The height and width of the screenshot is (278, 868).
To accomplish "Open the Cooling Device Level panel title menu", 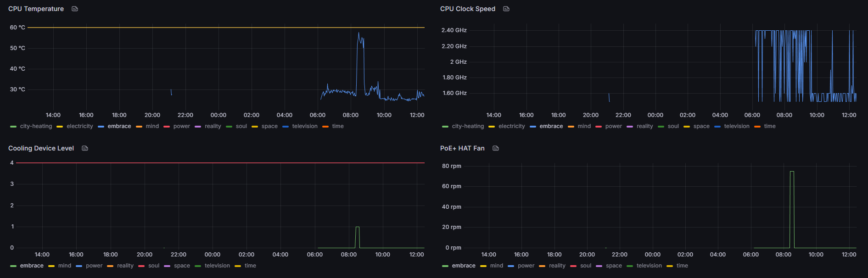I will pos(41,148).
